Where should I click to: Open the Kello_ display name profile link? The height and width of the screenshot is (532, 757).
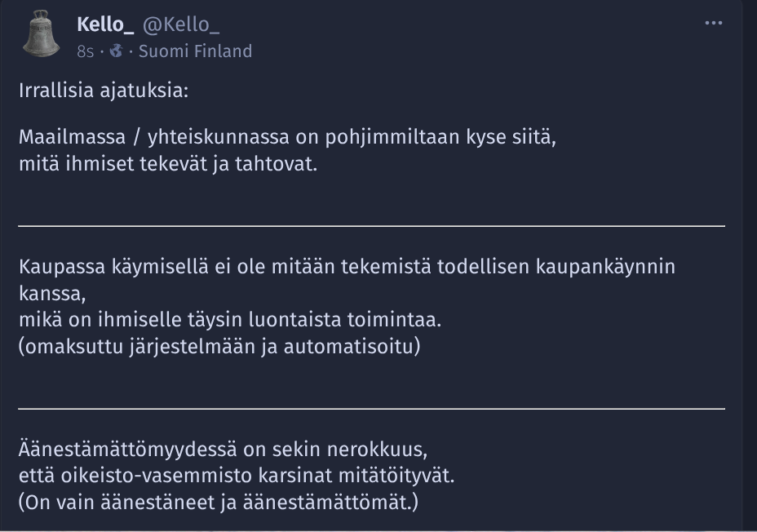click(105, 25)
